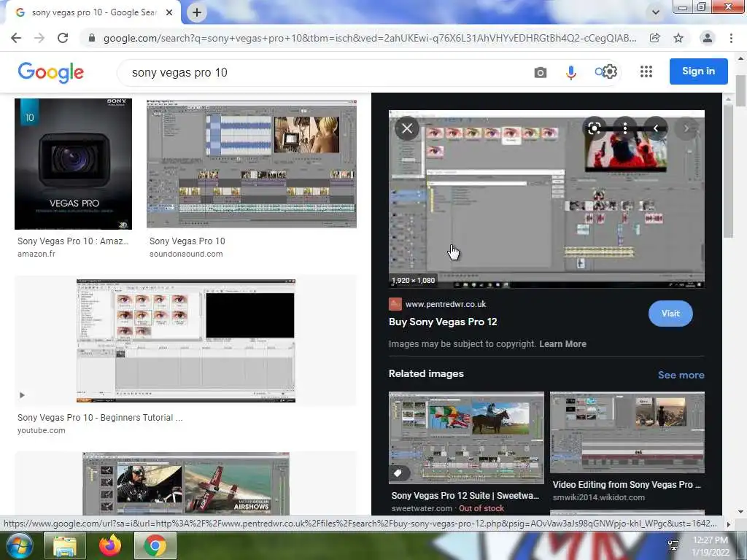Share this page with the share icon
The width and height of the screenshot is (747, 560).
tap(654, 38)
